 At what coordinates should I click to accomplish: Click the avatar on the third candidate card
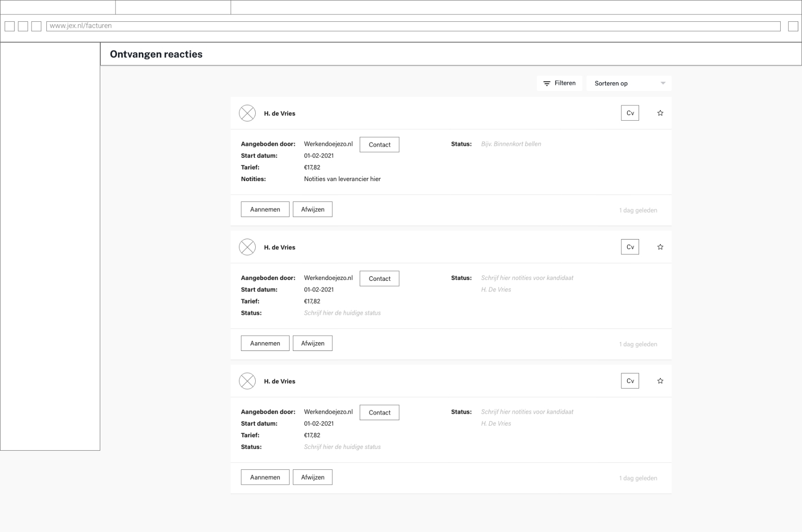coord(247,381)
